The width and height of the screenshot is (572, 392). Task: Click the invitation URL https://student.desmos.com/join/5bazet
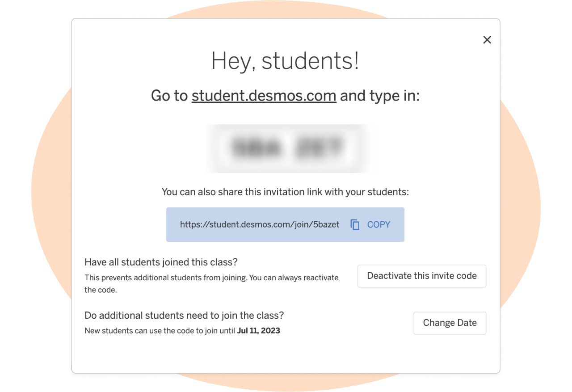pos(259,224)
